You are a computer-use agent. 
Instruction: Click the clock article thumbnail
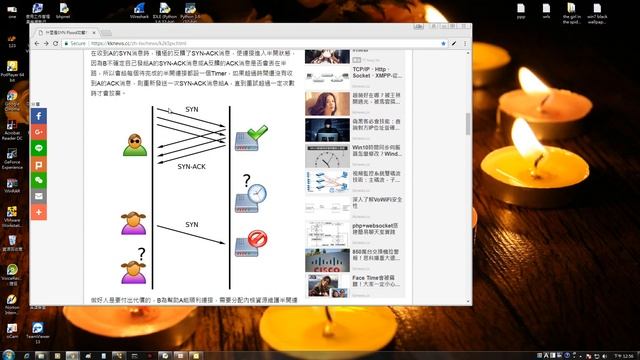(327, 156)
